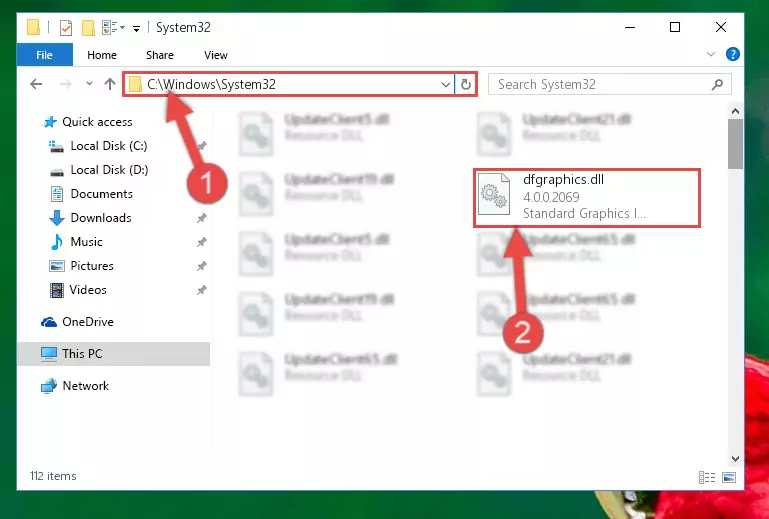Viewport: 769px width, 519px height.
Task: Expand the ribbon with the chevron
Action: (x=711, y=54)
